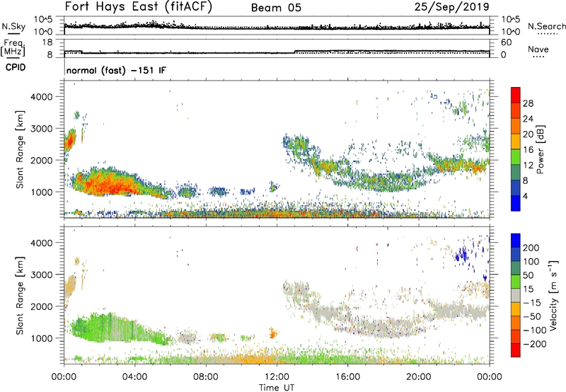This screenshot has width=566, height=392.
Task: Click the orange velocity blob near 12:00 at 1000 km
Action: (273, 333)
